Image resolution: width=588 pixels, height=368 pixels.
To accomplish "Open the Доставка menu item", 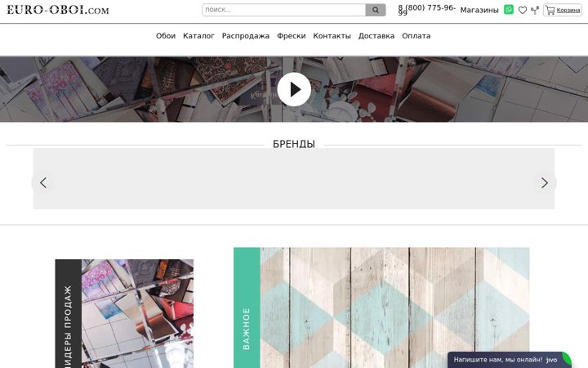I will [x=376, y=36].
